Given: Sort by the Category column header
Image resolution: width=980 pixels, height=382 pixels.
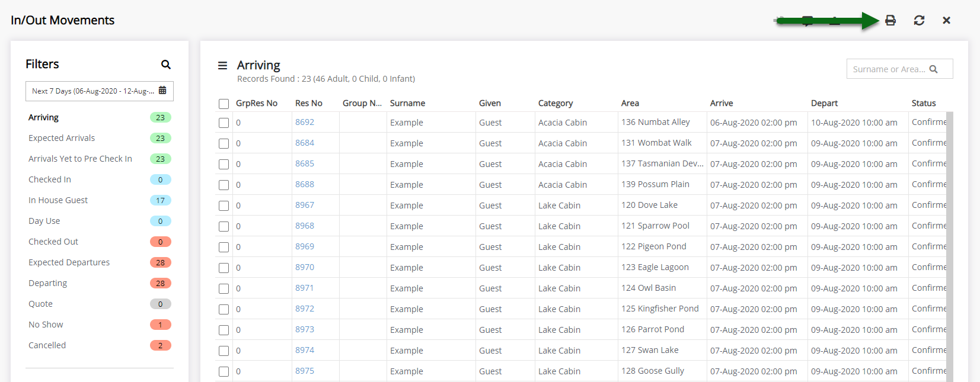Looking at the screenshot, I should tap(556, 103).
